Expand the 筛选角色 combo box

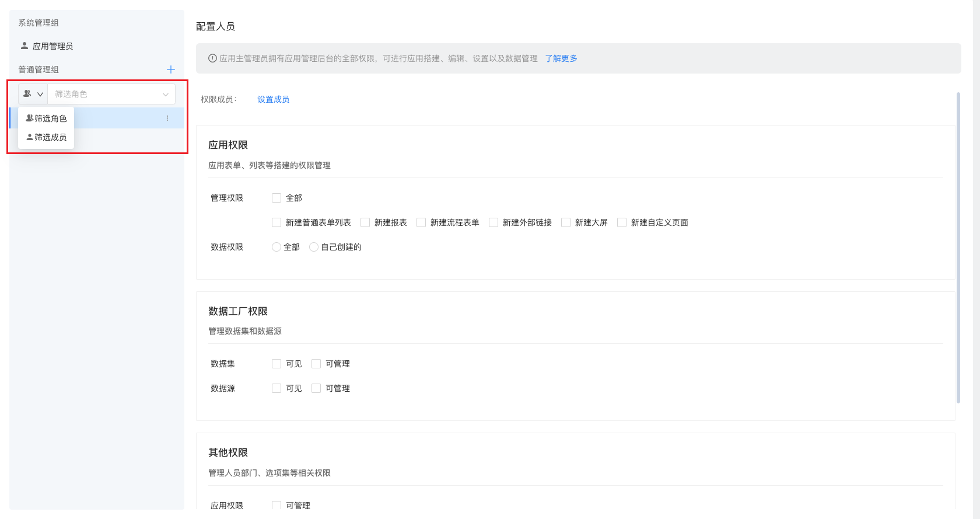point(111,94)
